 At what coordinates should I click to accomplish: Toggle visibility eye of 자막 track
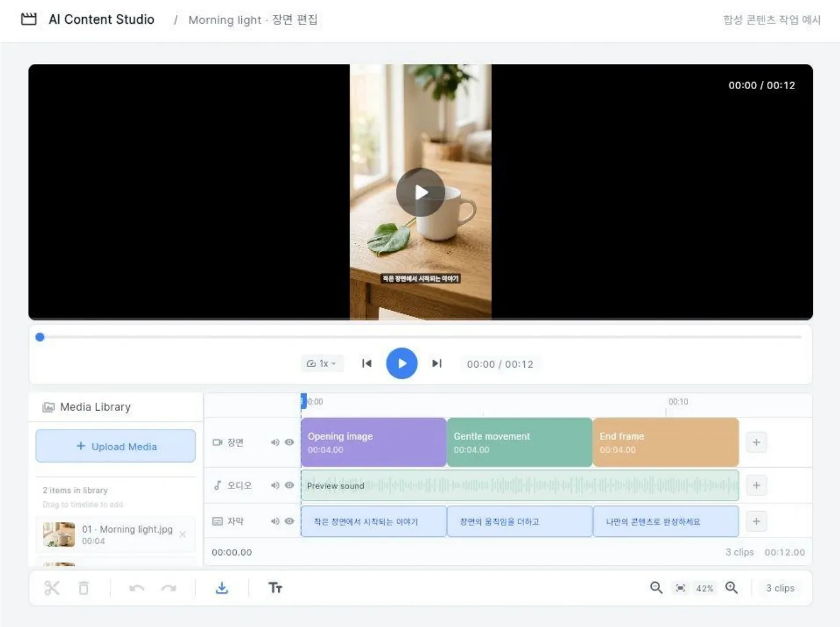pyautogui.click(x=289, y=521)
